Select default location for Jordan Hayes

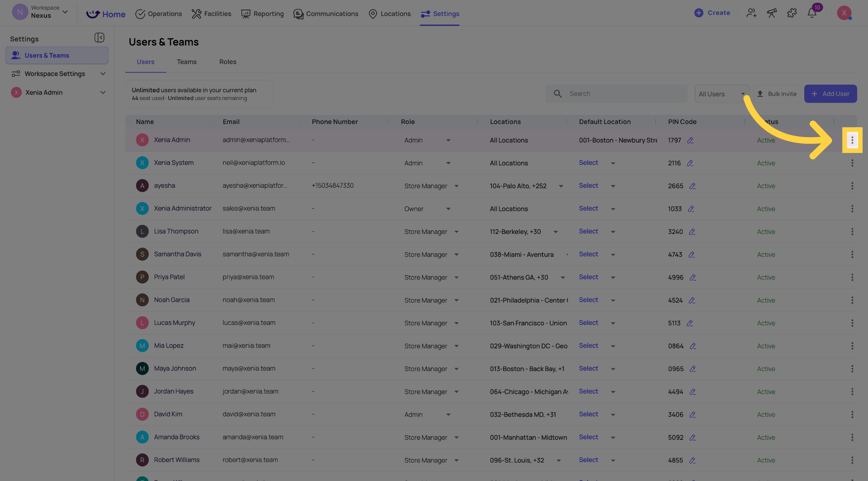pyautogui.click(x=588, y=391)
